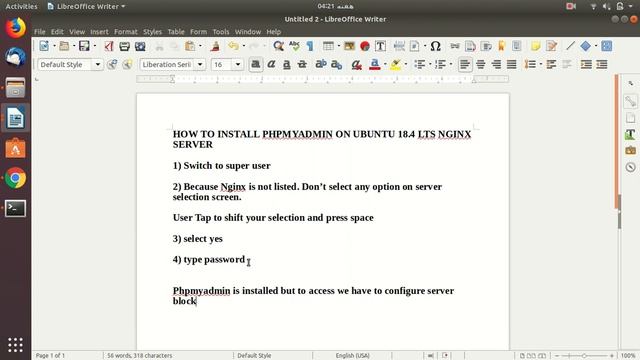
Task: Export directly as PDF icon
Action: [x=109, y=46]
